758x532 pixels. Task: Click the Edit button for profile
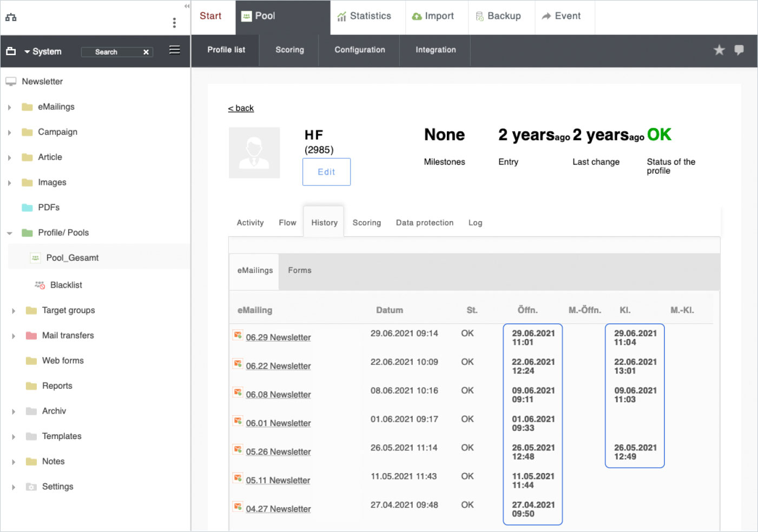point(326,172)
